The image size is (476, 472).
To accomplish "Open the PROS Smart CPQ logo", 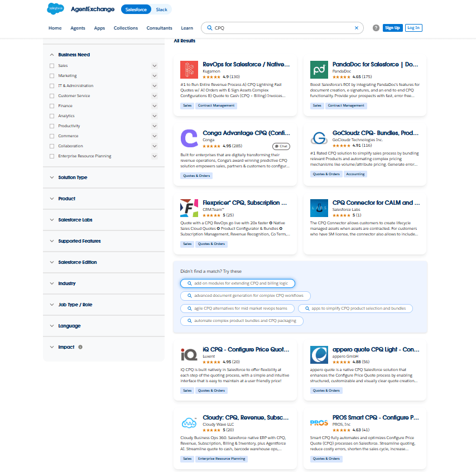I will click(319, 422).
